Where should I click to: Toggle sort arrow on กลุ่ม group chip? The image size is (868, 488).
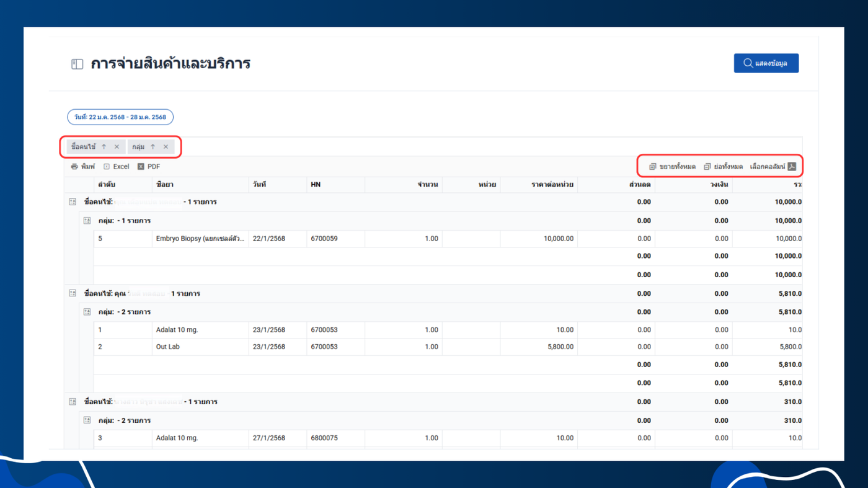click(153, 147)
